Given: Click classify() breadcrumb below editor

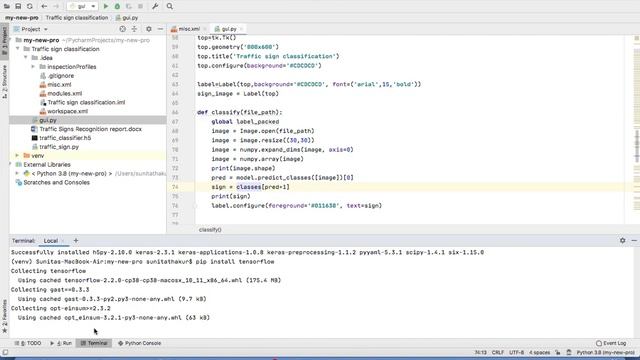Looking at the screenshot, I should click(x=210, y=230).
